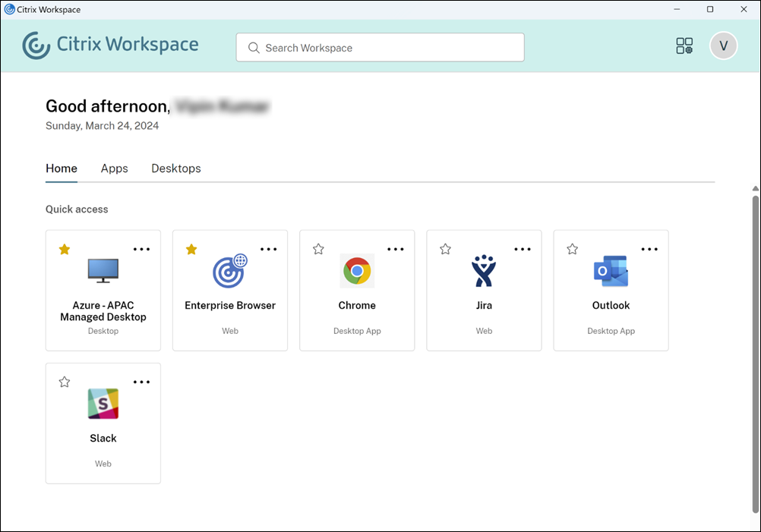Unfavorite the Azure APAC Managed Desktop star
Viewport: 761px width, 532px height.
click(x=65, y=249)
